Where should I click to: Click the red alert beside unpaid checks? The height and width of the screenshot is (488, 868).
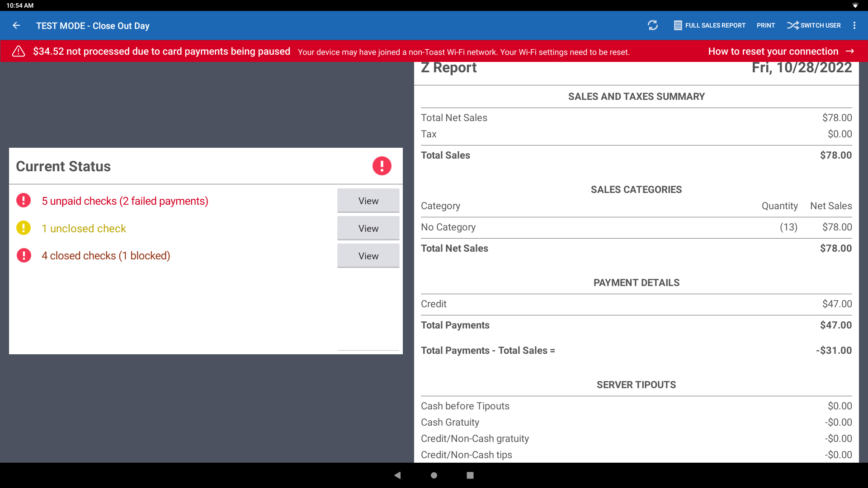[x=24, y=200]
